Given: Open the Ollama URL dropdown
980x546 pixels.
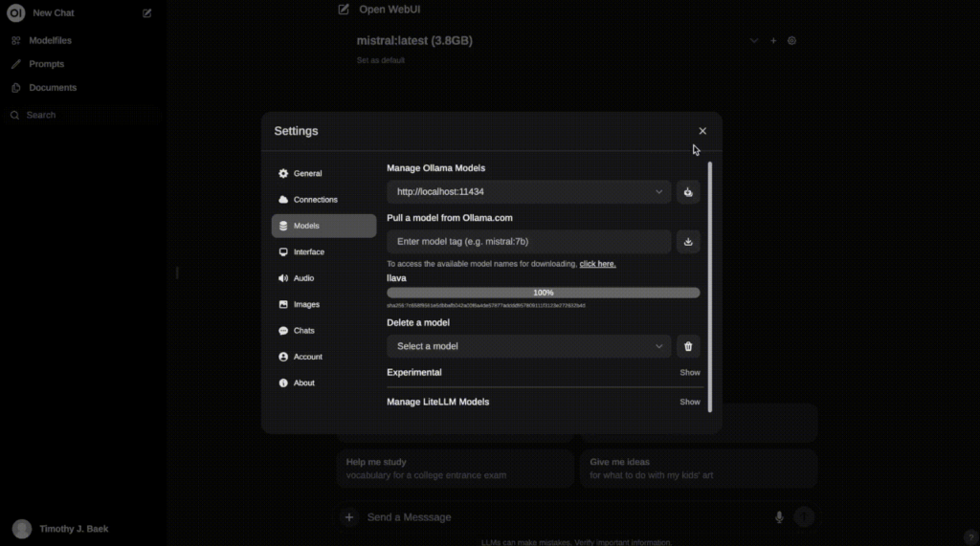Looking at the screenshot, I should [528, 192].
